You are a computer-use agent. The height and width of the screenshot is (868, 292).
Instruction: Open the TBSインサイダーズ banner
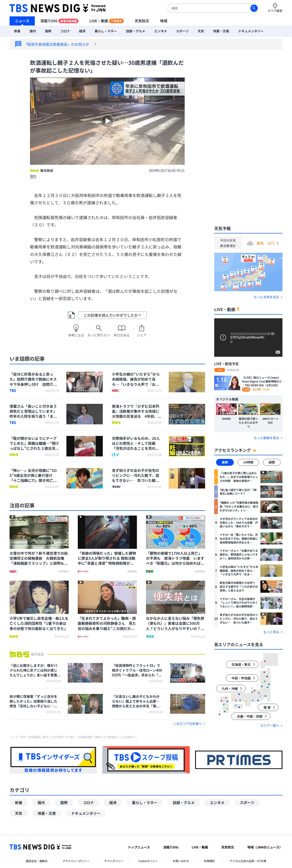click(53, 760)
